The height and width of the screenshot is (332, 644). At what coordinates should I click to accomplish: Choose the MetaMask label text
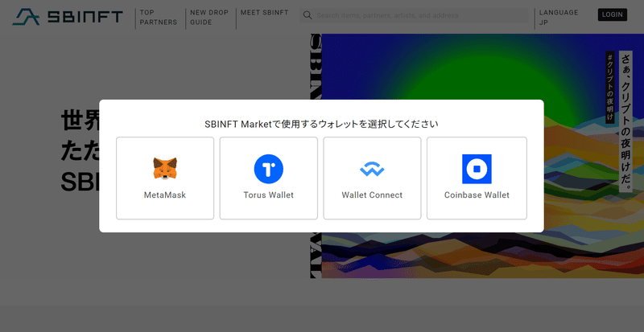coord(165,195)
